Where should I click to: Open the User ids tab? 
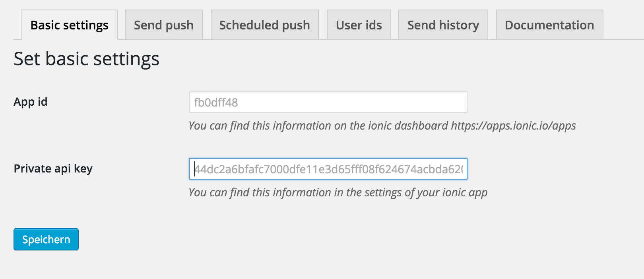pos(359,25)
